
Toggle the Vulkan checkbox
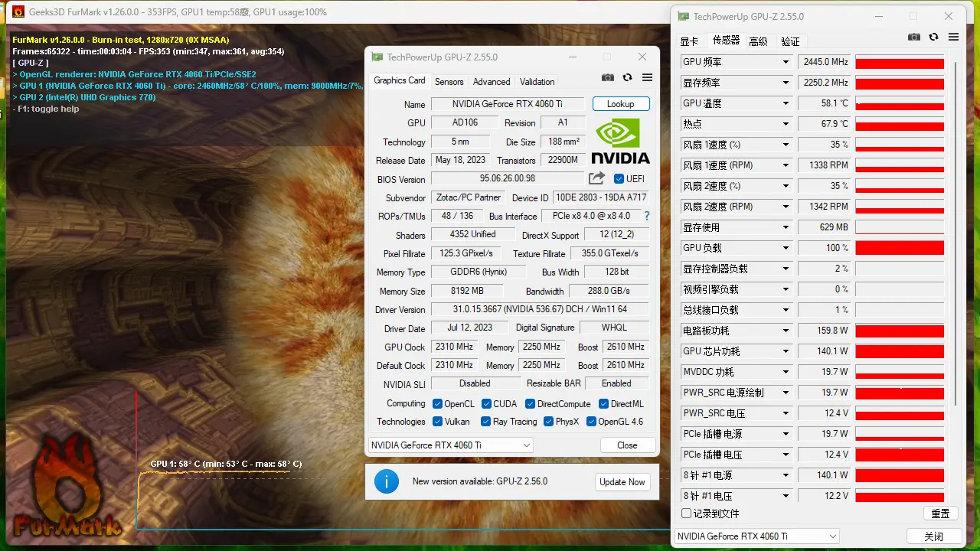point(437,422)
